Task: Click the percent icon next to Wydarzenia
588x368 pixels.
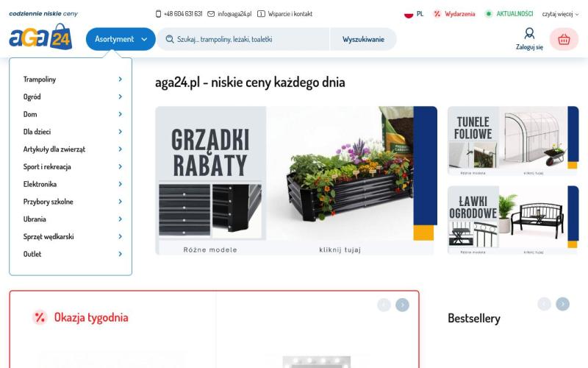Action: pyautogui.click(x=437, y=14)
